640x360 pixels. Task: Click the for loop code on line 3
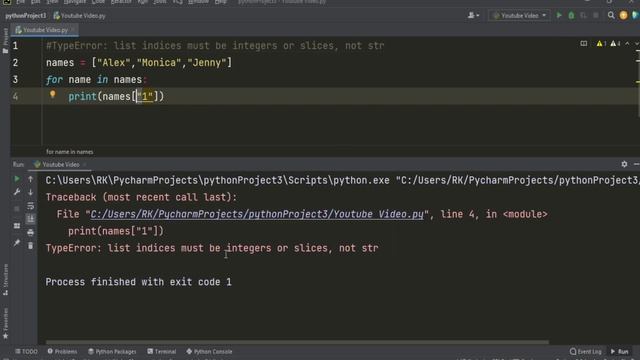(96, 79)
